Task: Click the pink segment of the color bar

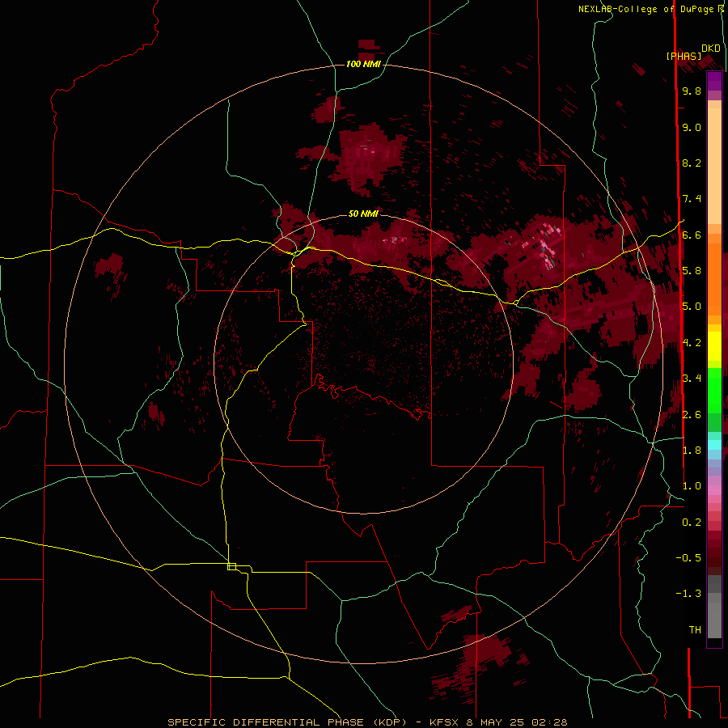Action: (x=714, y=490)
